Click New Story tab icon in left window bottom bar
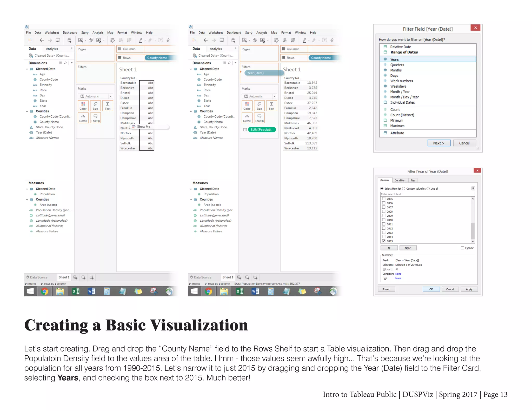Screen dimensions: 532x411 91,277
